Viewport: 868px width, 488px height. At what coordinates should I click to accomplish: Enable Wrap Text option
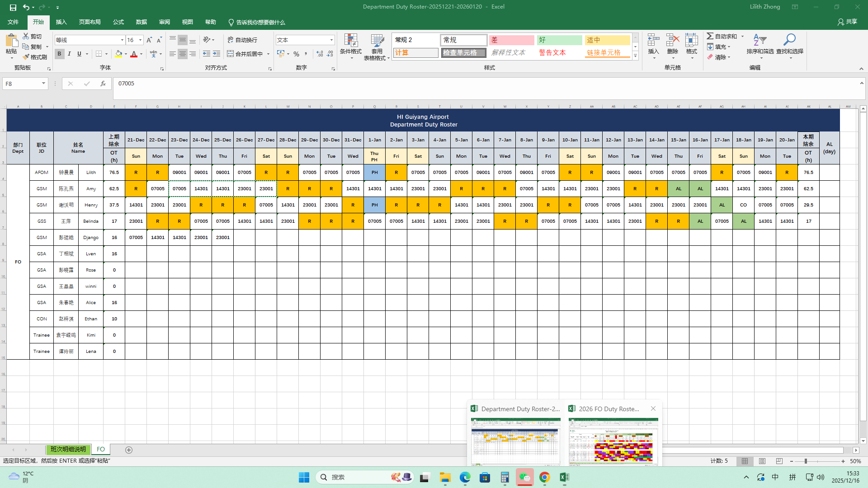[x=243, y=40]
